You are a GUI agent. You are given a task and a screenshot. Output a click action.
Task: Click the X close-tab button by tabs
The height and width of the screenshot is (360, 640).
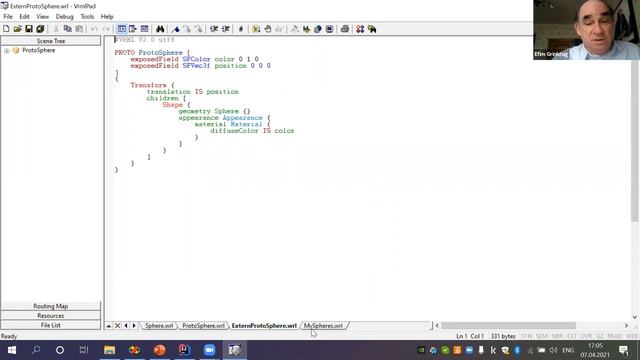pyautogui.click(x=117, y=326)
